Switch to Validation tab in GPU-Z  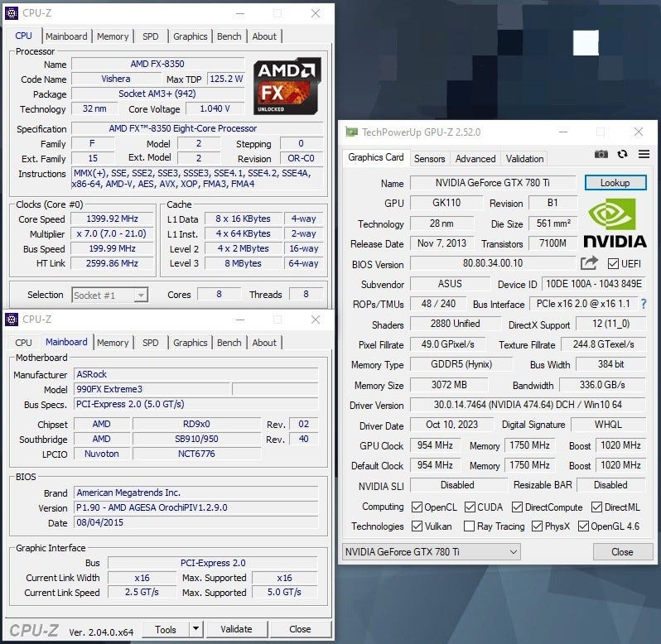[x=524, y=159]
